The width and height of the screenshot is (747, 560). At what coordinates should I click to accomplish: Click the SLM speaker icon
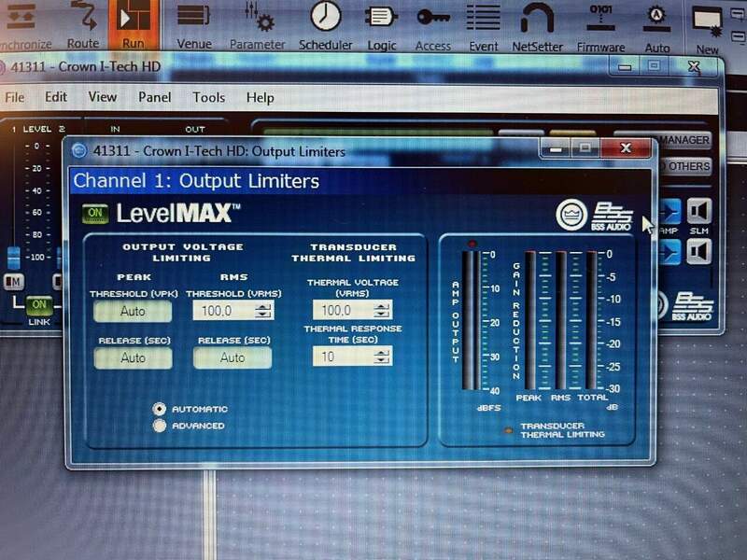(x=699, y=212)
